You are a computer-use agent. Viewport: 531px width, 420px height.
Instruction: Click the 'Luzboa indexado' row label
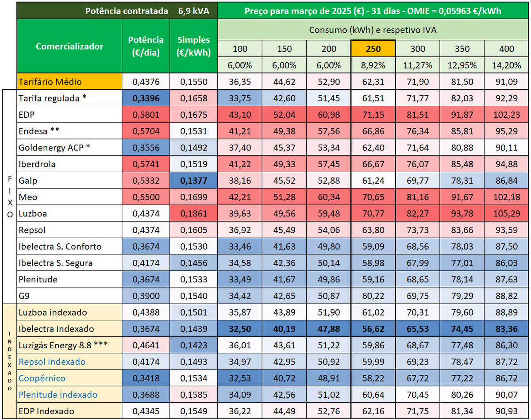click(x=69, y=312)
